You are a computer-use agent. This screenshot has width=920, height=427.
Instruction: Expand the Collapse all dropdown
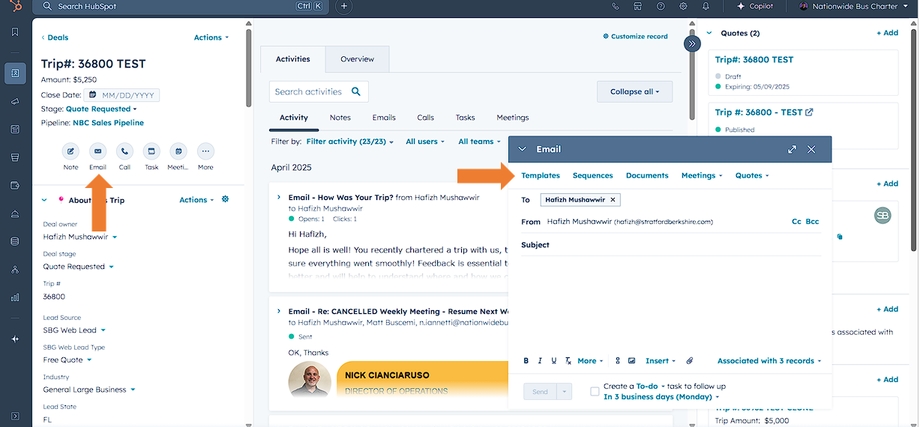(x=634, y=92)
